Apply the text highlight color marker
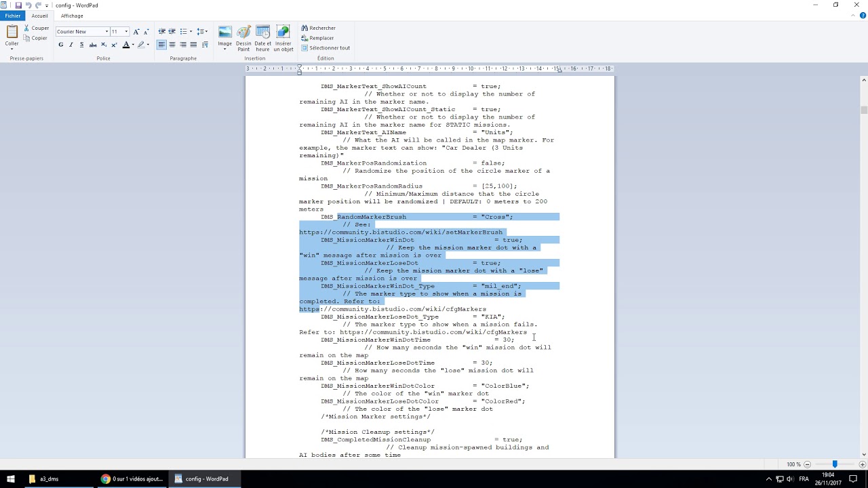This screenshot has width=868, height=488. tap(141, 45)
